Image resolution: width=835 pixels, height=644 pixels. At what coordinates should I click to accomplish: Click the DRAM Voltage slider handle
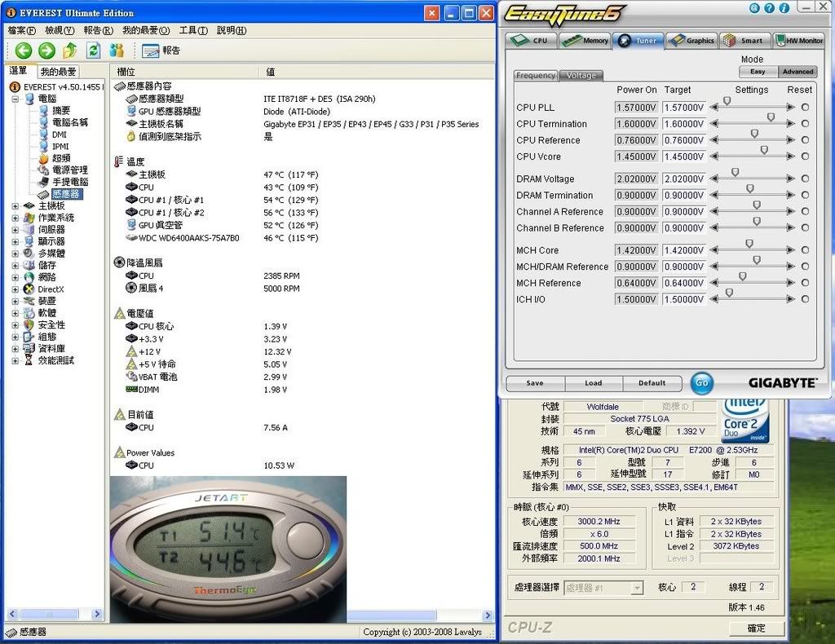pyautogui.click(x=735, y=173)
